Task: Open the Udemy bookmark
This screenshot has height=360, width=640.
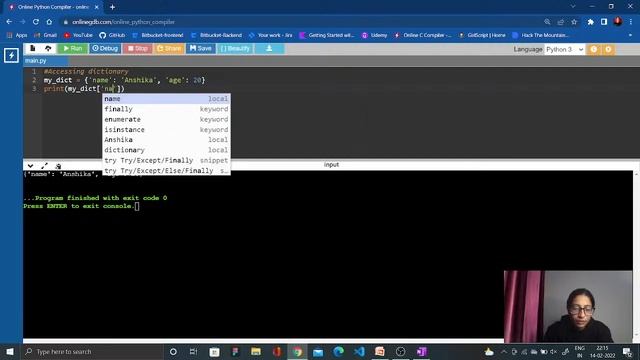Action: pyautogui.click(x=374, y=36)
